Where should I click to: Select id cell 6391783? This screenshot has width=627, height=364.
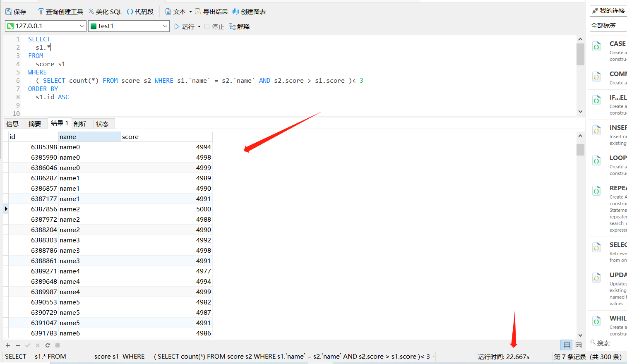pyautogui.click(x=33, y=333)
